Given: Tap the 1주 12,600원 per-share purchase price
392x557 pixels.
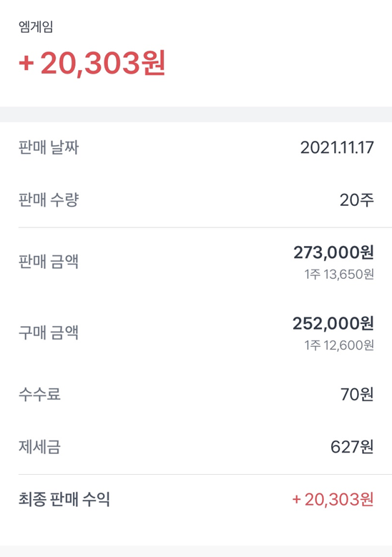Looking at the screenshot, I should (339, 345).
